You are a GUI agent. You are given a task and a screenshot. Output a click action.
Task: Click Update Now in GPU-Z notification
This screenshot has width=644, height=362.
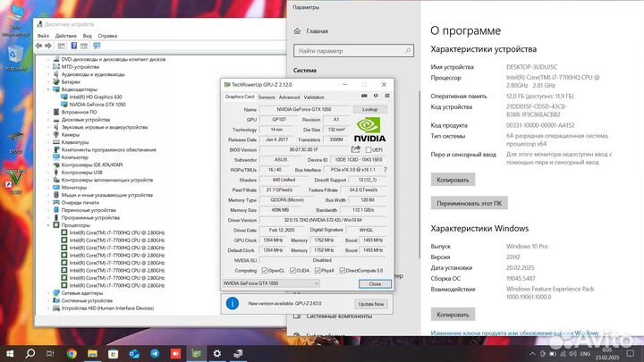click(x=371, y=304)
